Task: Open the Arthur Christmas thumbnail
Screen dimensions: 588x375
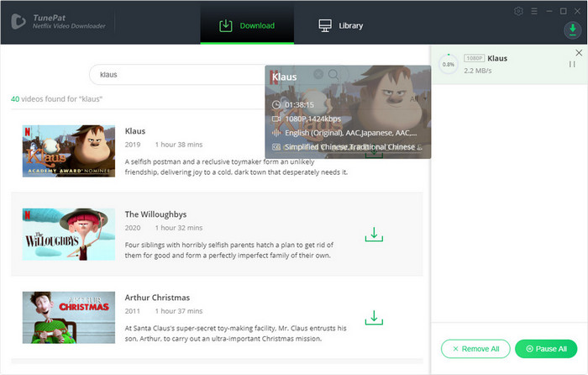Action: tap(68, 317)
